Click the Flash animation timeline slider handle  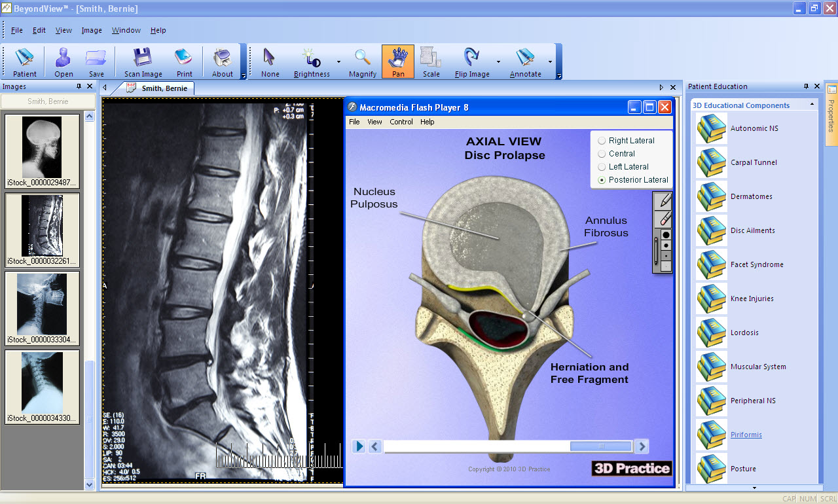[600, 446]
